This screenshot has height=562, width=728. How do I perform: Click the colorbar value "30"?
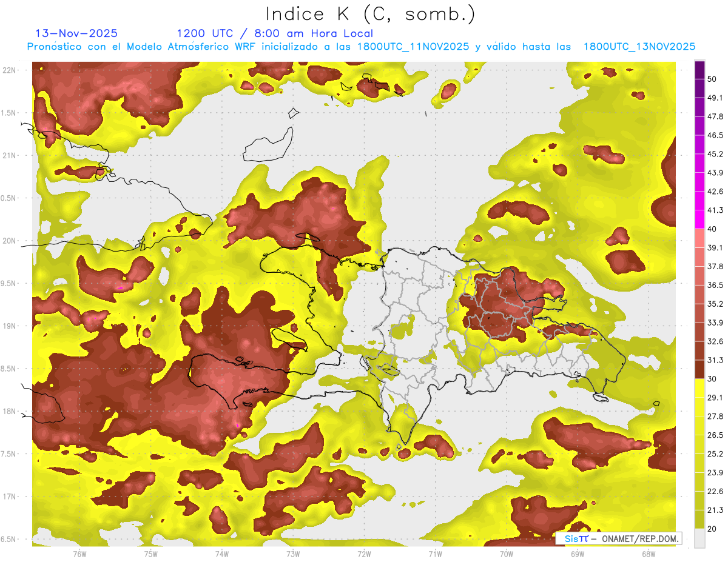coord(712,379)
